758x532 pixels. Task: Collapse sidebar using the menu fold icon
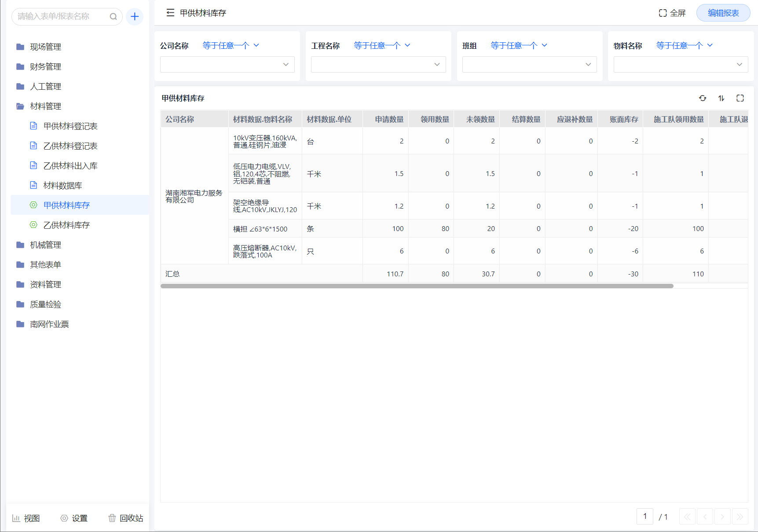[170, 13]
